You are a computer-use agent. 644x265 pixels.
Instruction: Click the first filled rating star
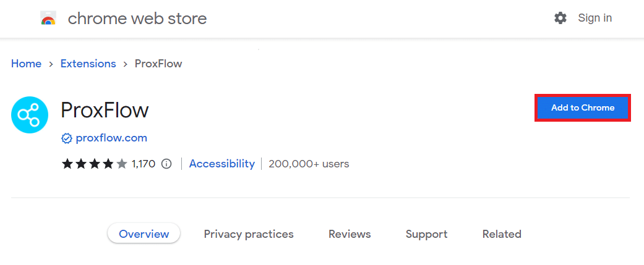coord(67,164)
